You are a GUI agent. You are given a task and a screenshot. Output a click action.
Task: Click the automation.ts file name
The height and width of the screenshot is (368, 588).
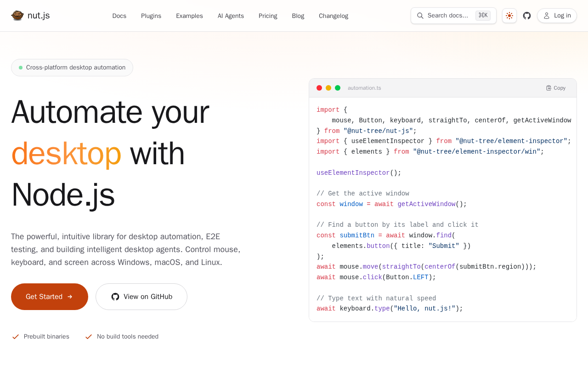click(x=364, y=88)
